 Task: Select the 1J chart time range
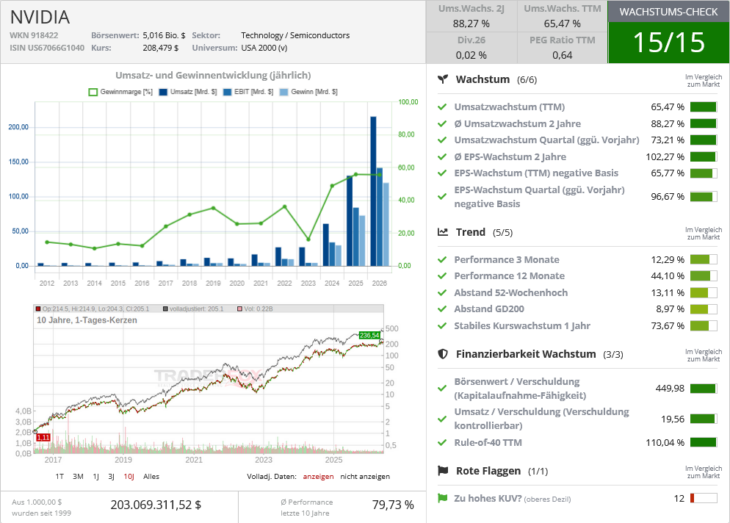(x=96, y=476)
